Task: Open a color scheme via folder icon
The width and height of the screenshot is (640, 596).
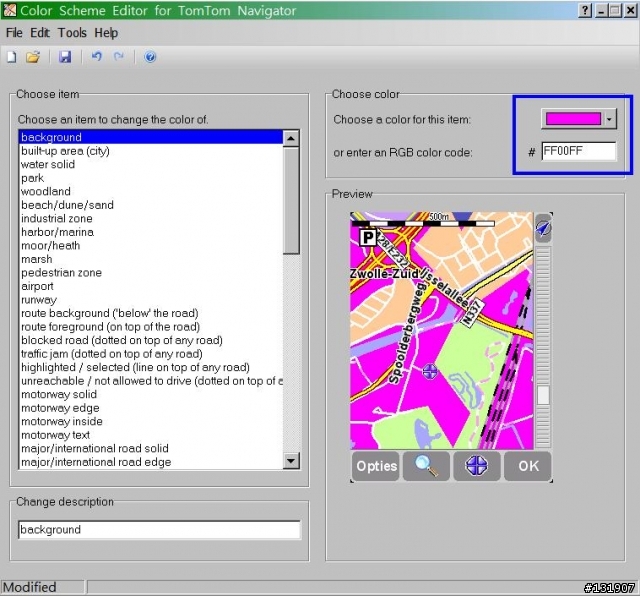Action: (x=33, y=57)
